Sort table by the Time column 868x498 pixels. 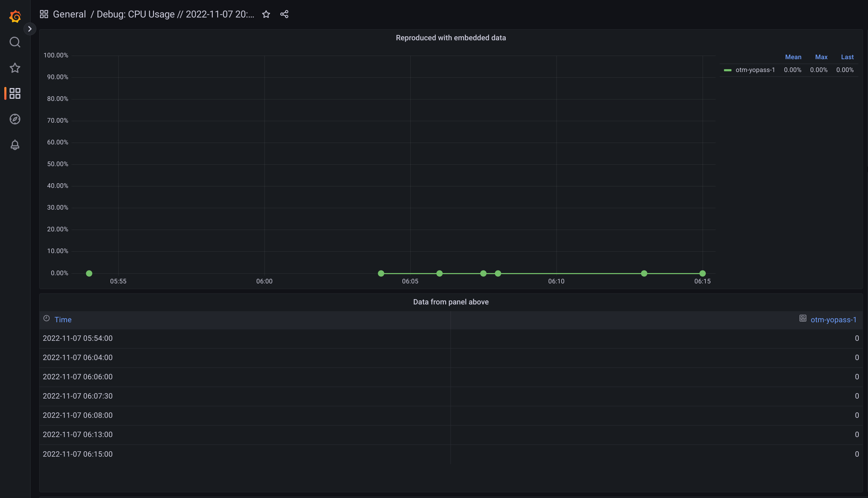click(63, 319)
